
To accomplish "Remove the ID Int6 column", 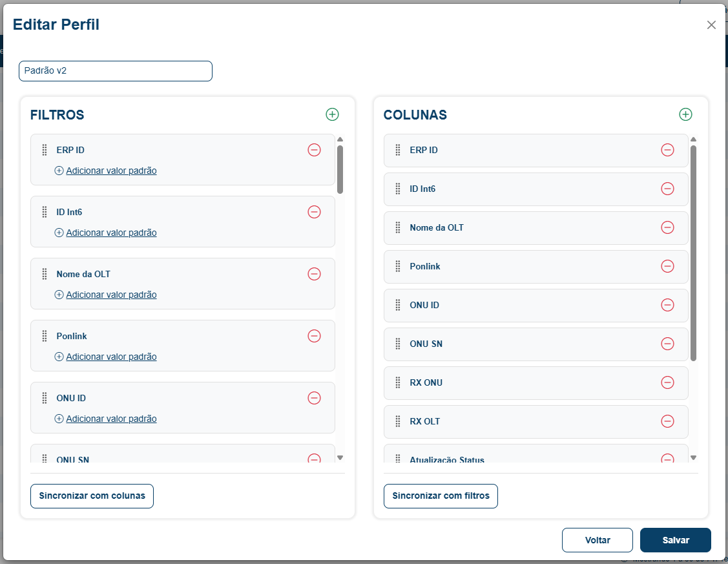I will coord(668,189).
